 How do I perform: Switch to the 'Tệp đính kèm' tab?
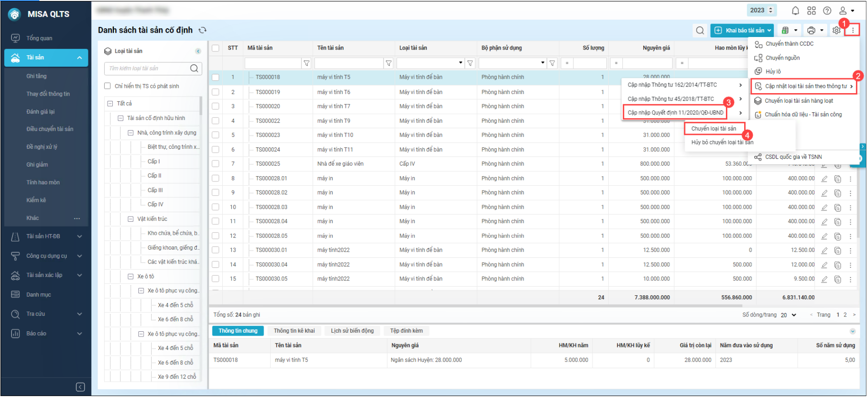coord(406,331)
